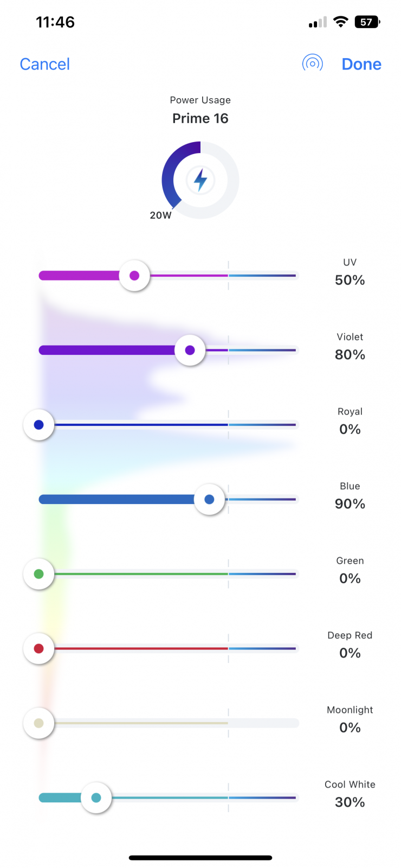Screen dimensions: 401x868
Task: Click the Green slider handle
Action: tap(38, 574)
